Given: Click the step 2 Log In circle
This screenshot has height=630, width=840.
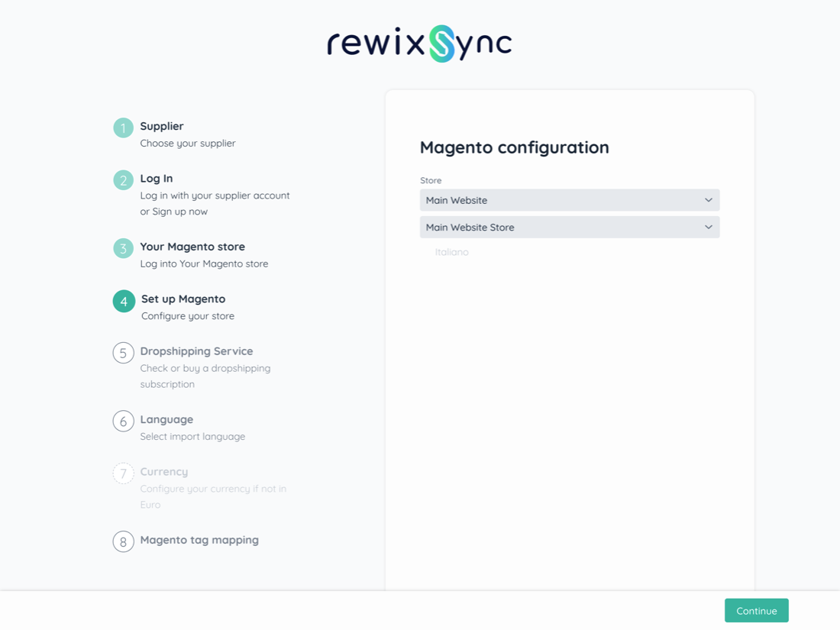Looking at the screenshot, I should 123,180.
